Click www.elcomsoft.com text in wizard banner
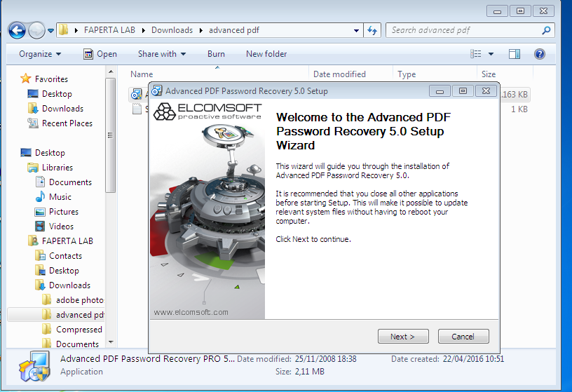 pyautogui.click(x=191, y=313)
